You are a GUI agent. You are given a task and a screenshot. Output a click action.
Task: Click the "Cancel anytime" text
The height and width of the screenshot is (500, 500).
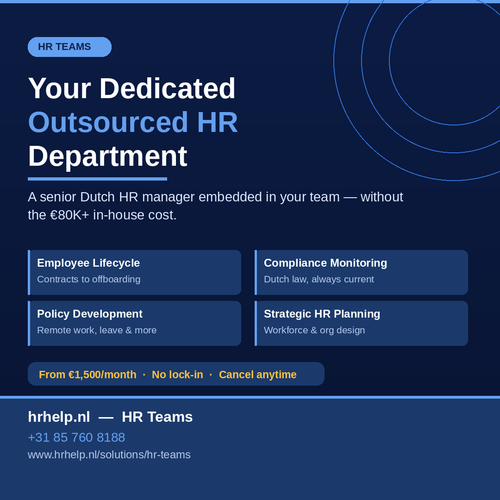258,374
